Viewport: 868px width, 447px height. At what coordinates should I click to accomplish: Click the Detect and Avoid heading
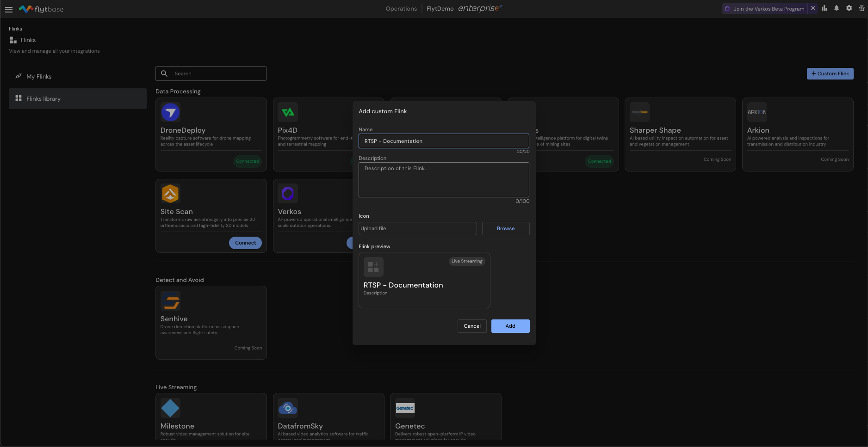[x=180, y=280]
